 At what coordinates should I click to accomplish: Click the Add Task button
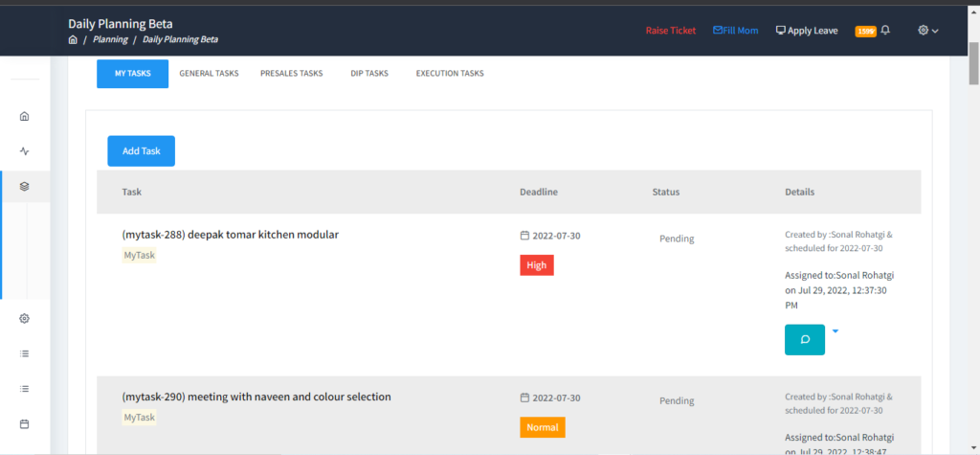141,151
